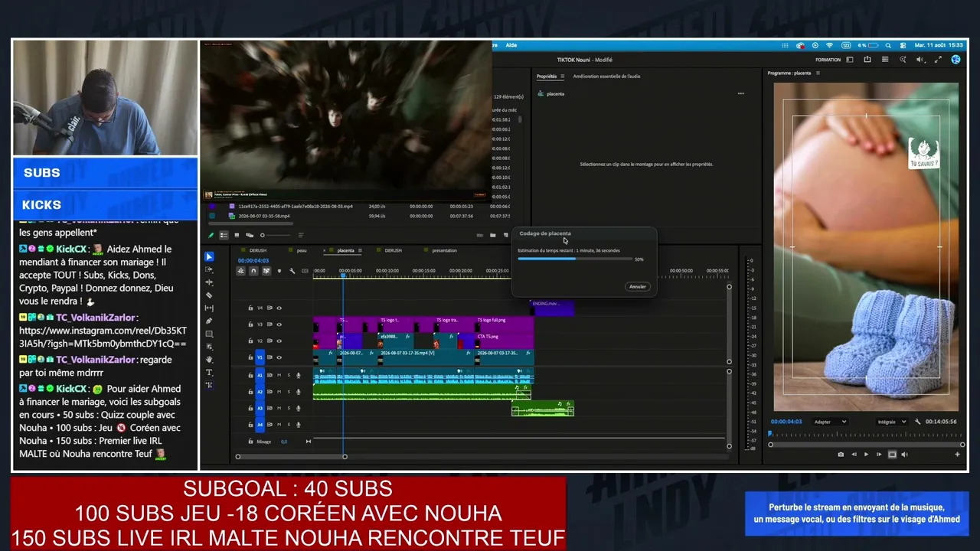The width and height of the screenshot is (980, 551).
Task: Step forward one frame in Program monitor
Action: coord(878,455)
